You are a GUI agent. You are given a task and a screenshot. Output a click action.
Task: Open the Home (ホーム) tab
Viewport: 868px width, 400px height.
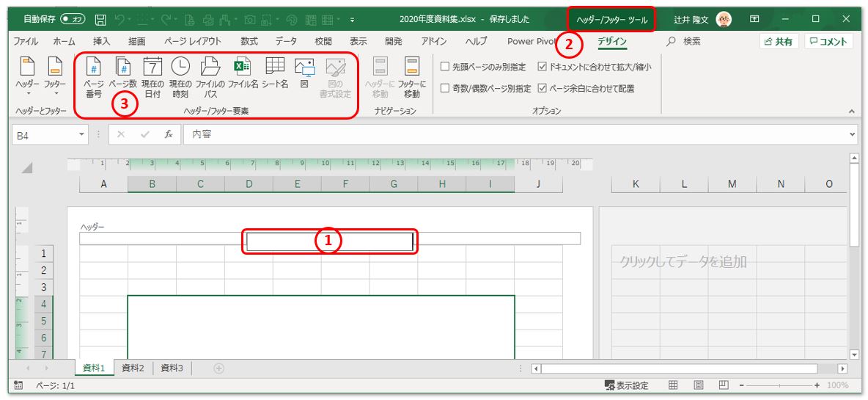[65, 41]
